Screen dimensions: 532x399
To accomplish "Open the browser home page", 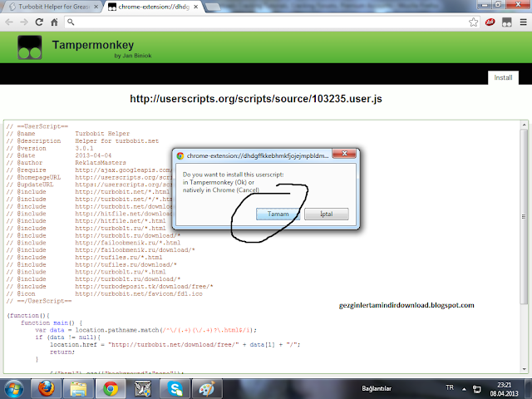I will (54, 22).
